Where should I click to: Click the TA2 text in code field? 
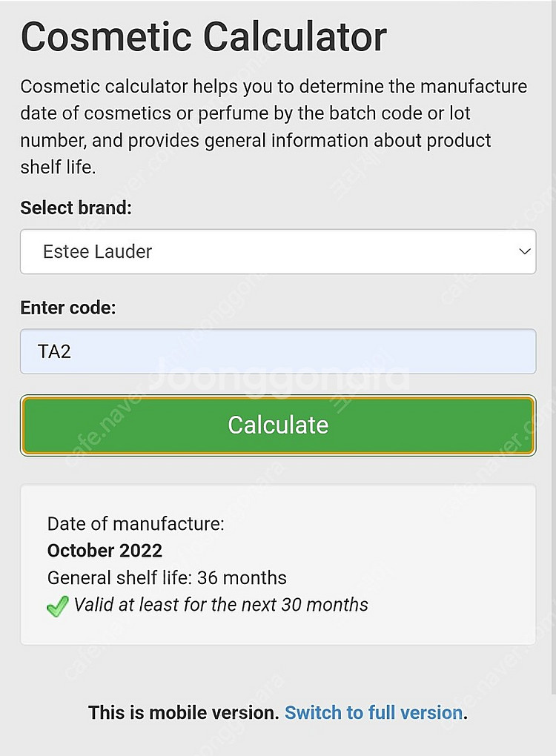[54, 351]
